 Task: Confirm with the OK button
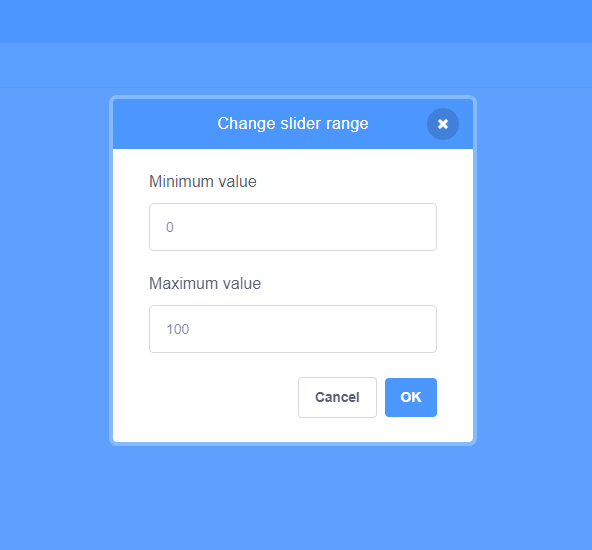click(411, 397)
